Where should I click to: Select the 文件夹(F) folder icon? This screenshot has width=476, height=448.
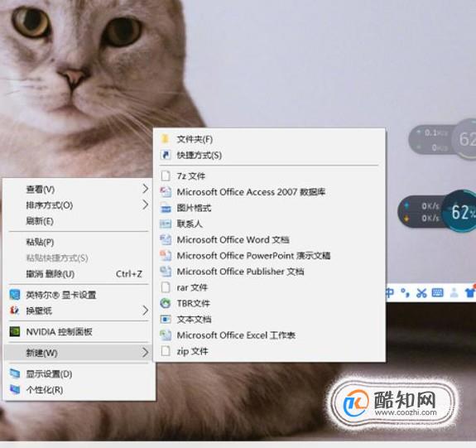165,139
